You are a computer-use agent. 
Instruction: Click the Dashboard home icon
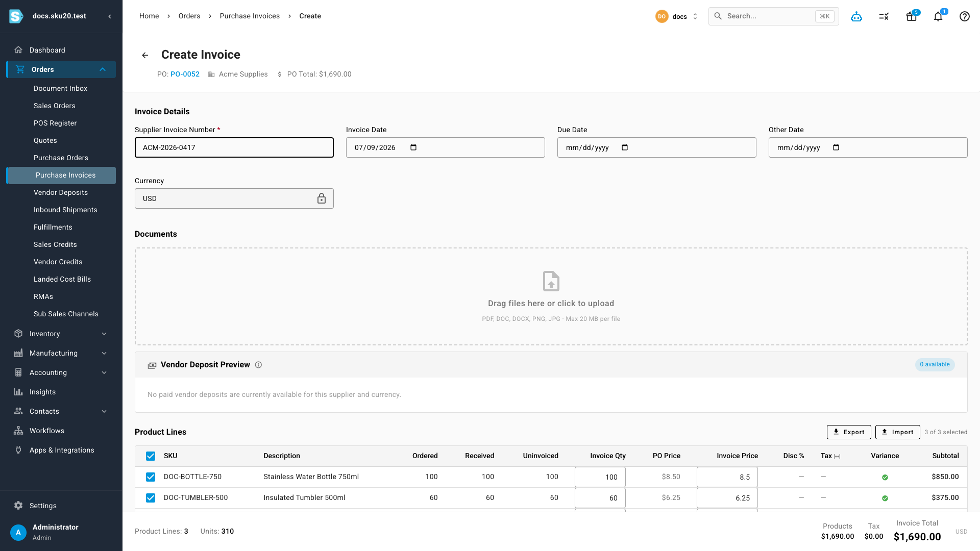pyautogui.click(x=18, y=50)
